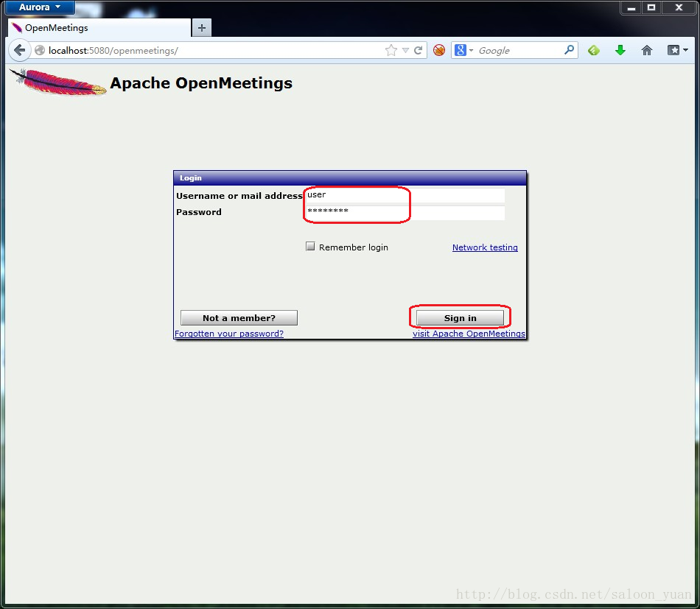This screenshot has width=700, height=609.
Task: Open a new tab with plus button
Action: (202, 28)
